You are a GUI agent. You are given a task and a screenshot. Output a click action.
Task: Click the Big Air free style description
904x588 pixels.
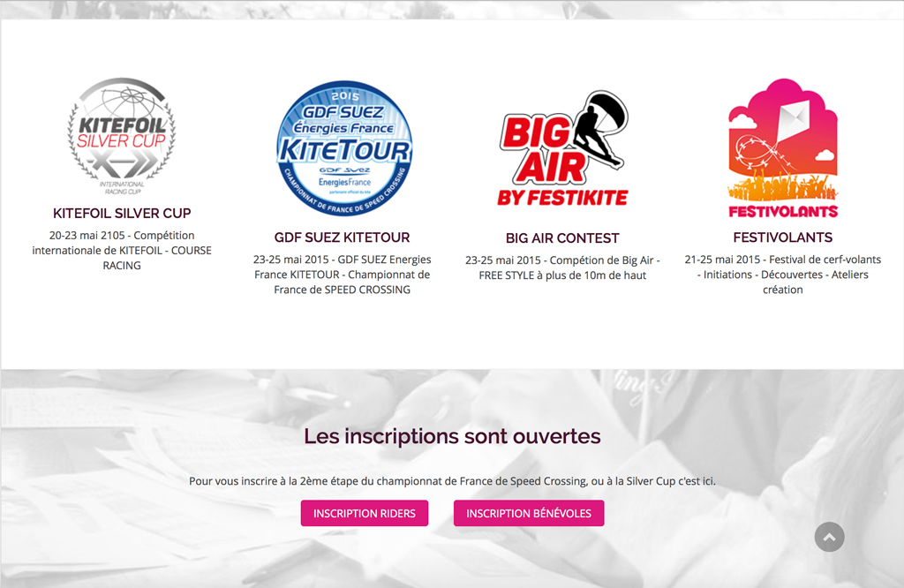tap(562, 268)
